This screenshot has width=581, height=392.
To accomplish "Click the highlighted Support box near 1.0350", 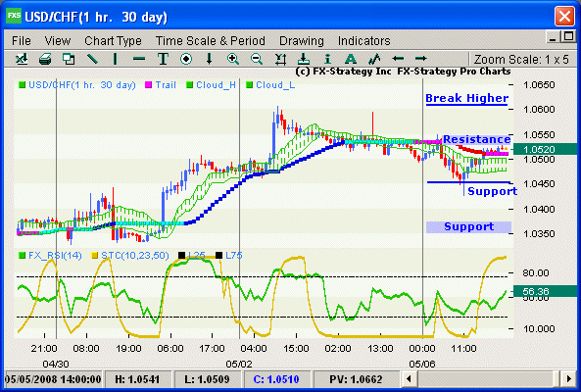I will tap(468, 226).
